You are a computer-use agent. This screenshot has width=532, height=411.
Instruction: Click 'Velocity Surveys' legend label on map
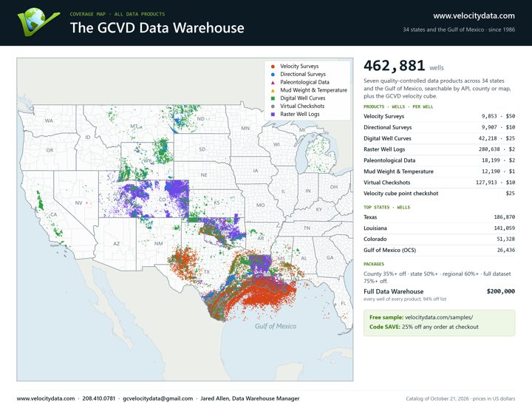[x=299, y=67]
